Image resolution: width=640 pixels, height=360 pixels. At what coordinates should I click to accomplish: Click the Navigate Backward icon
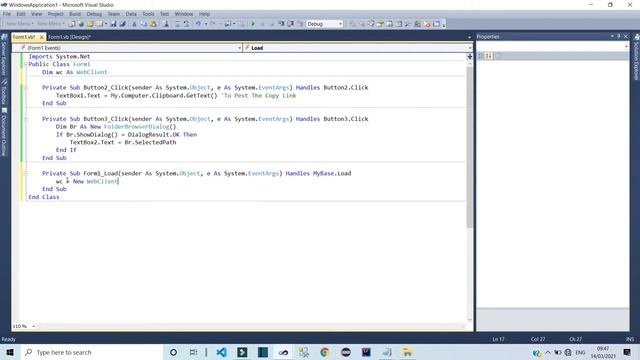click(x=227, y=24)
